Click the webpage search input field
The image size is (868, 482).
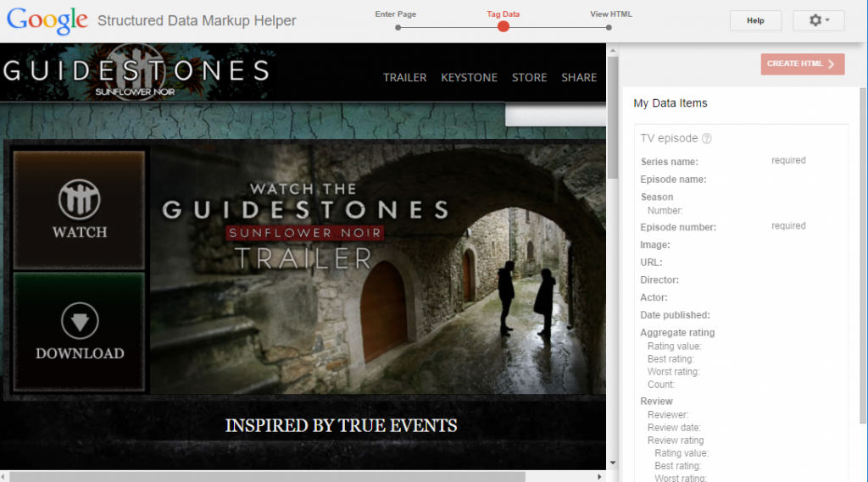click(x=555, y=115)
